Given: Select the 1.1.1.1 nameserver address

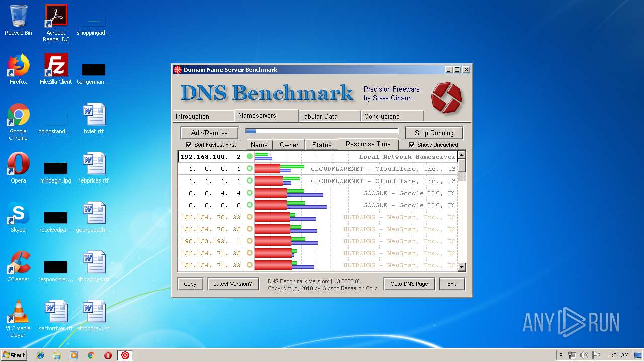Looking at the screenshot, I should [x=215, y=181].
